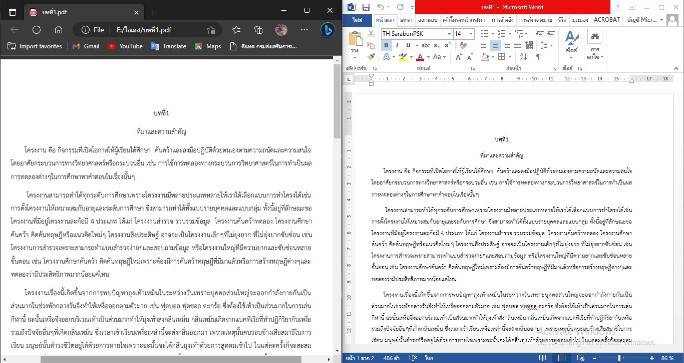Justify the paragraph text
The height and width of the screenshot is (363, 684).
point(518,45)
